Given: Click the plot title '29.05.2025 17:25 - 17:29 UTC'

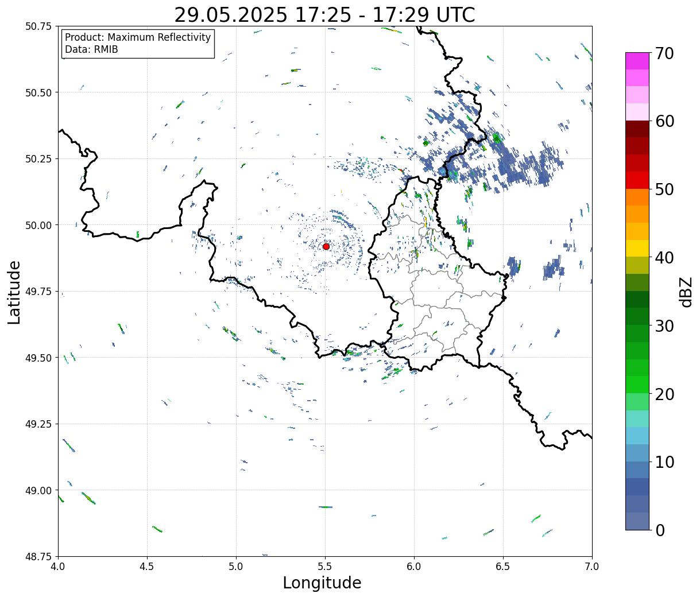Looking at the screenshot, I should (324, 15).
